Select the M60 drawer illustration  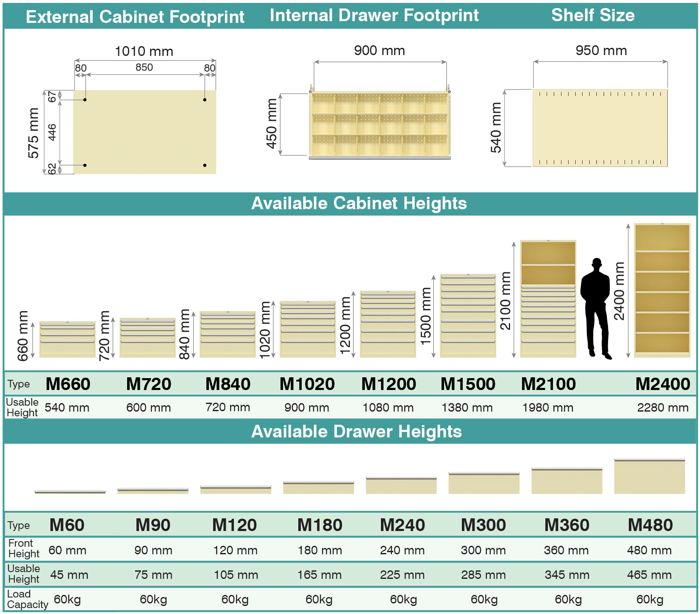70,492
